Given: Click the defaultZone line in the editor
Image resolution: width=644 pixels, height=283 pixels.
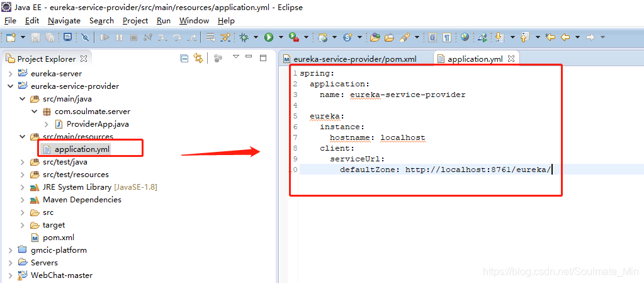Looking at the screenshot, I should pos(446,169).
